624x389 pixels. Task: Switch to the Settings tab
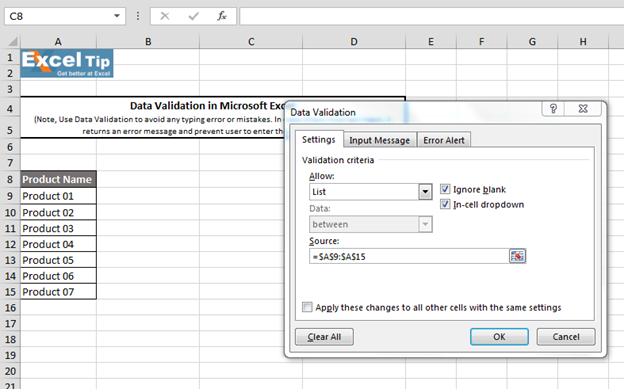pos(319,139)
